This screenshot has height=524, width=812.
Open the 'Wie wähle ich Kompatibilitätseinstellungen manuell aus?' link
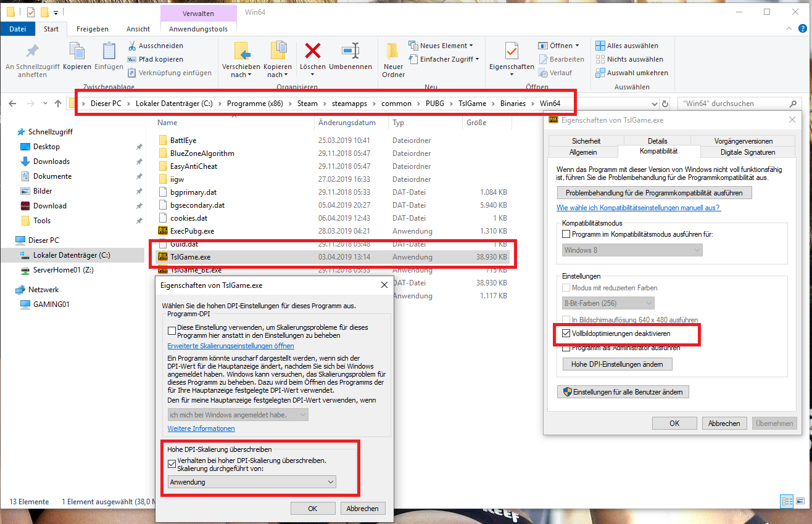click(639, 208)
